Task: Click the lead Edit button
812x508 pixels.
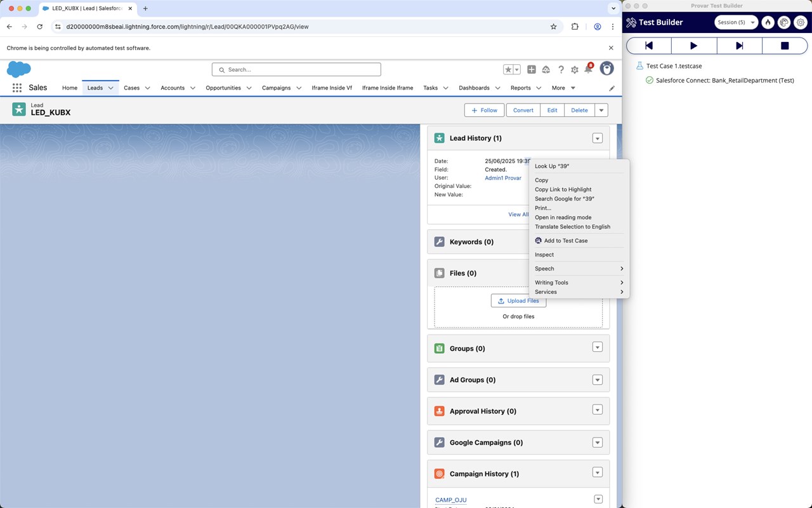Action: [553, 110]
